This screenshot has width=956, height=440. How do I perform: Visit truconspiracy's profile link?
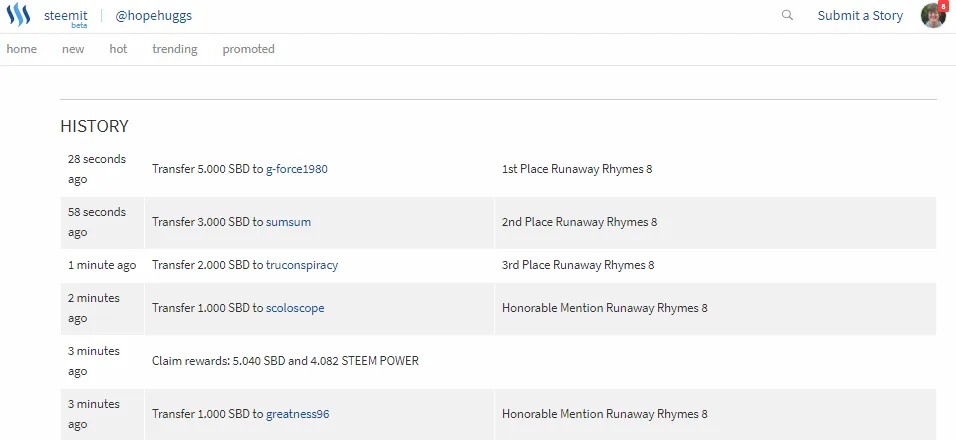coord(302,265)
